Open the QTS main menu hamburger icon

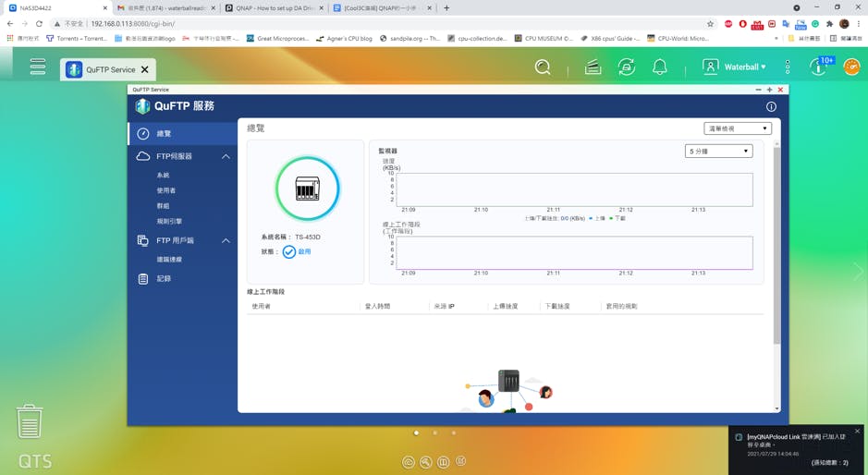38,67
